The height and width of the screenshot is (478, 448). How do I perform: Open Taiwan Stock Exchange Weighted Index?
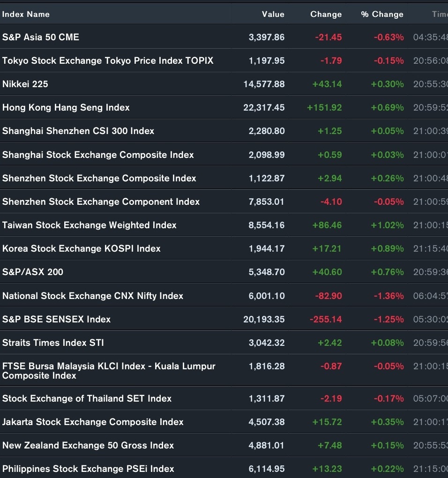click(90, 225)
